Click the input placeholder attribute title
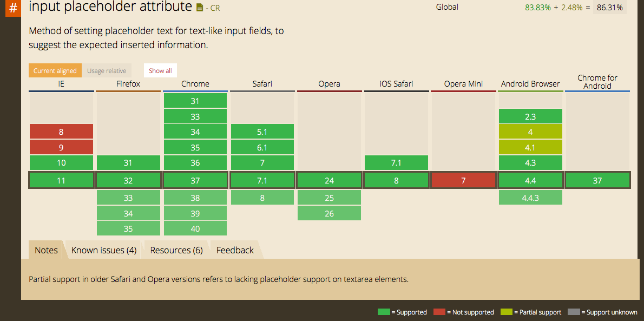 point(110,6)
